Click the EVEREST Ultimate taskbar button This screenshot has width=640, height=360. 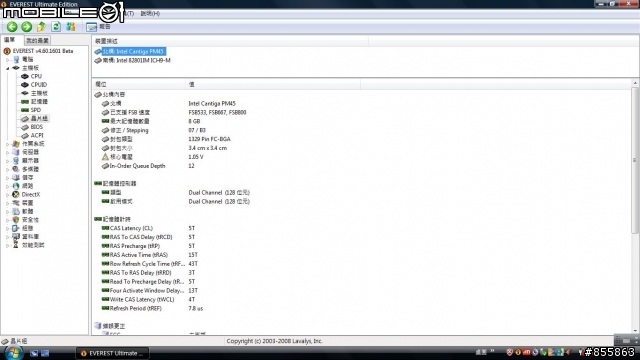pos(112,353)
